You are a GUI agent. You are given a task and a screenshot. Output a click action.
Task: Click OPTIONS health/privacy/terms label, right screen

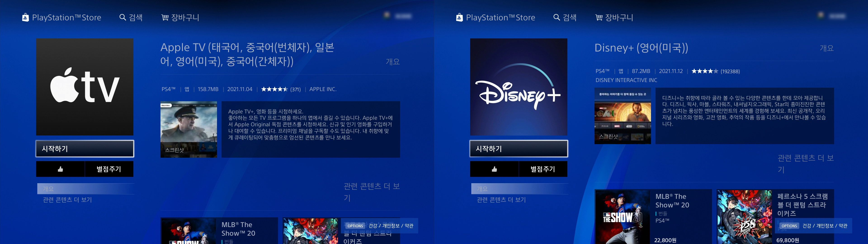(814, 226)
